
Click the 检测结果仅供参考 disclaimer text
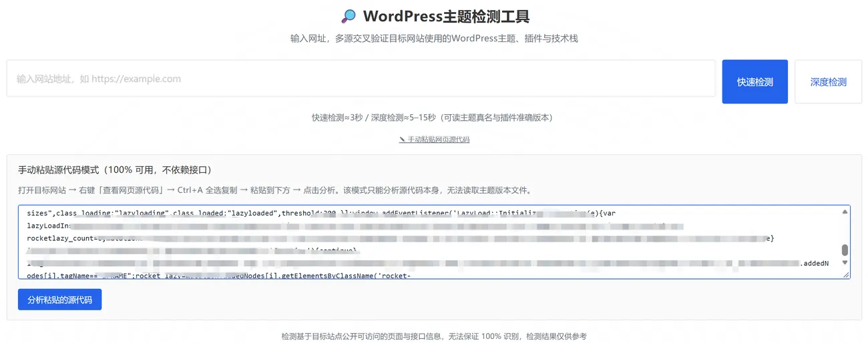coord(434,336)
